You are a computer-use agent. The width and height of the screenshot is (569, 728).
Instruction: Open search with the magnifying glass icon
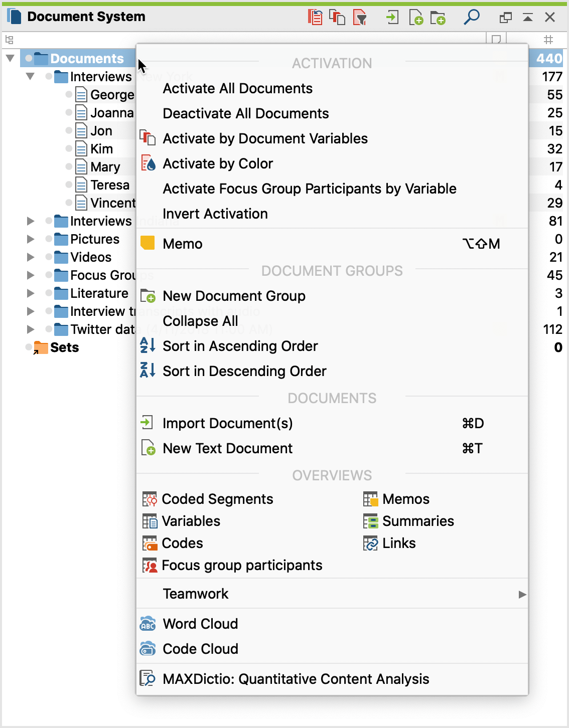pos(472,17)
